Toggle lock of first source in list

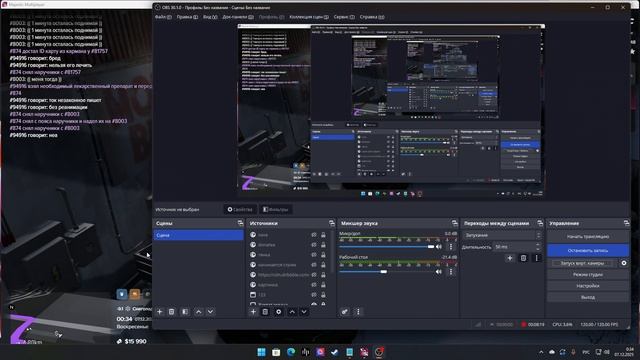coord(323,235)
